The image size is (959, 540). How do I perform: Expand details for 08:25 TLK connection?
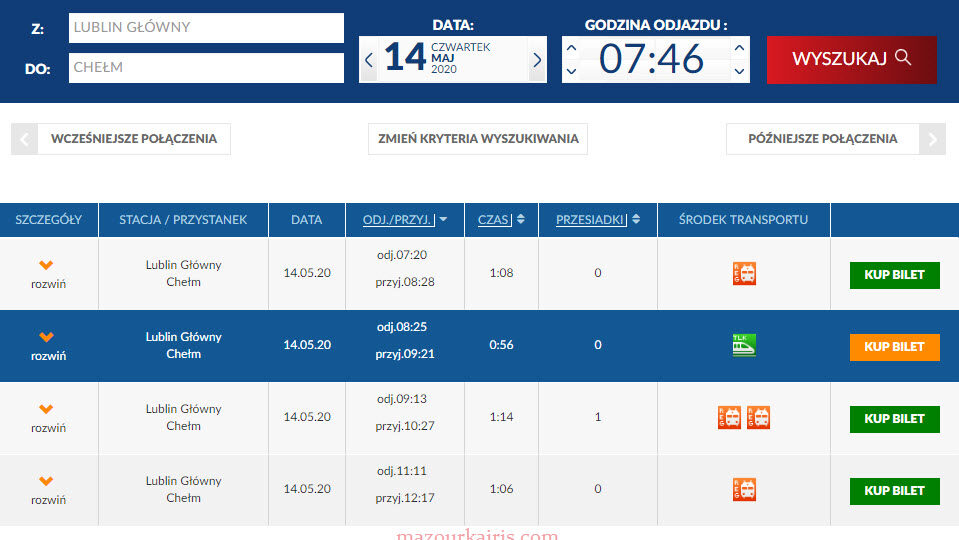pyautogui.click(x=46, y=345)
